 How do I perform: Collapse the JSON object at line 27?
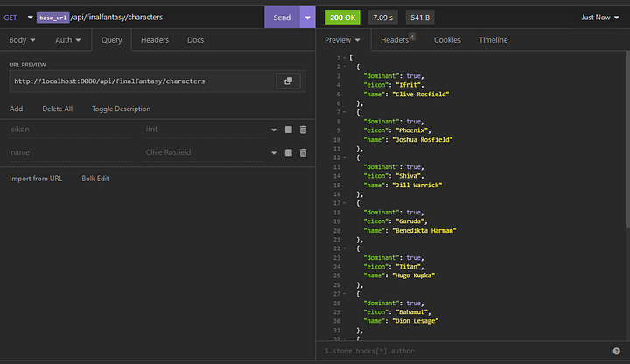[345, 294]
